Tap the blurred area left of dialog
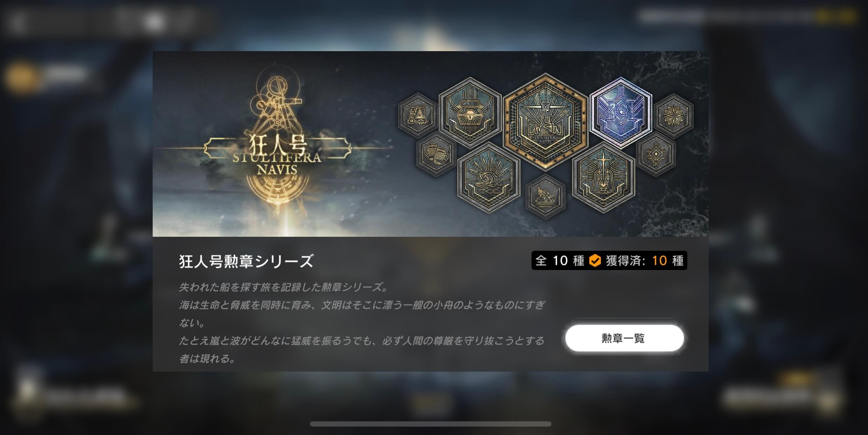 (76, 217)
